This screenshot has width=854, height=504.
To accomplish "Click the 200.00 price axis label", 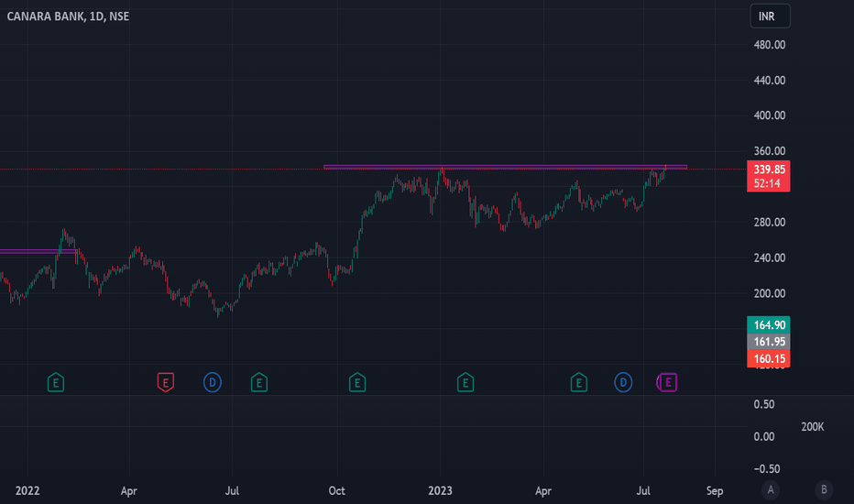I will pos(769,293).
